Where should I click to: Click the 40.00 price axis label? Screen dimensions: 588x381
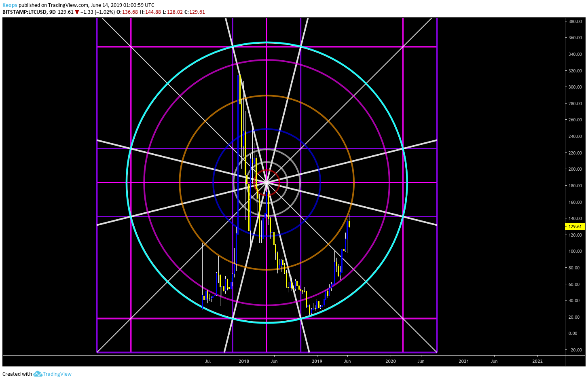(x=574, y=301)
